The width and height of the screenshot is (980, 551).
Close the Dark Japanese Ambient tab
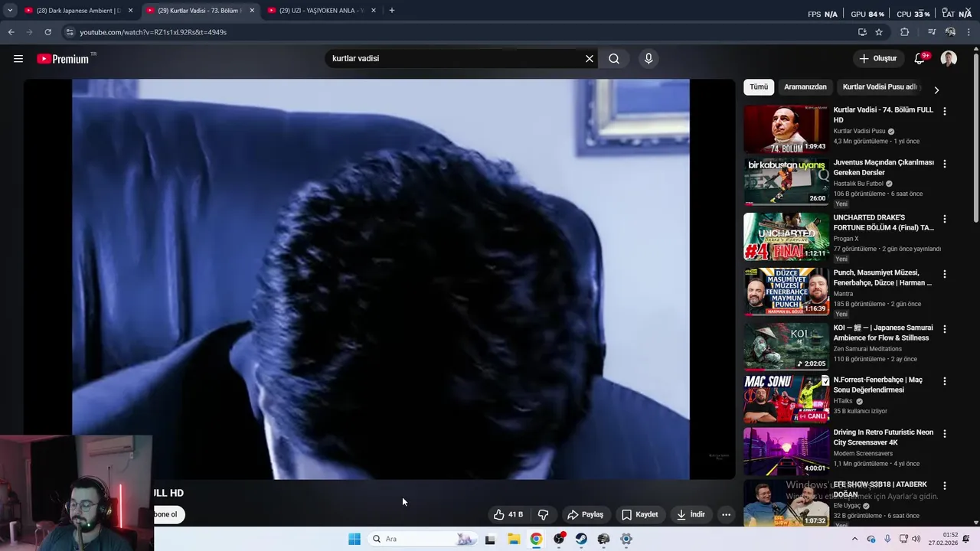tap(130, 11)
